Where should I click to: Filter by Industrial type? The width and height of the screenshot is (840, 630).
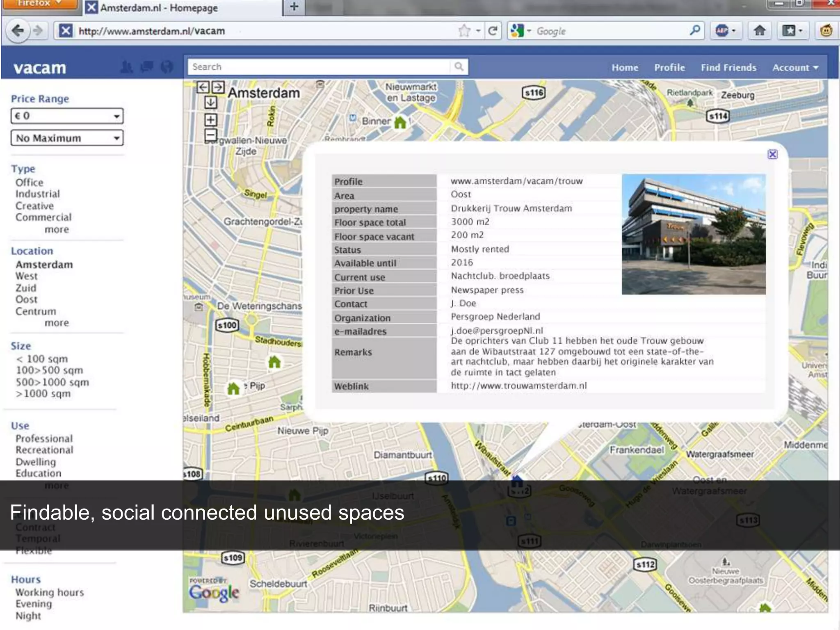click(x=38, y=194)
